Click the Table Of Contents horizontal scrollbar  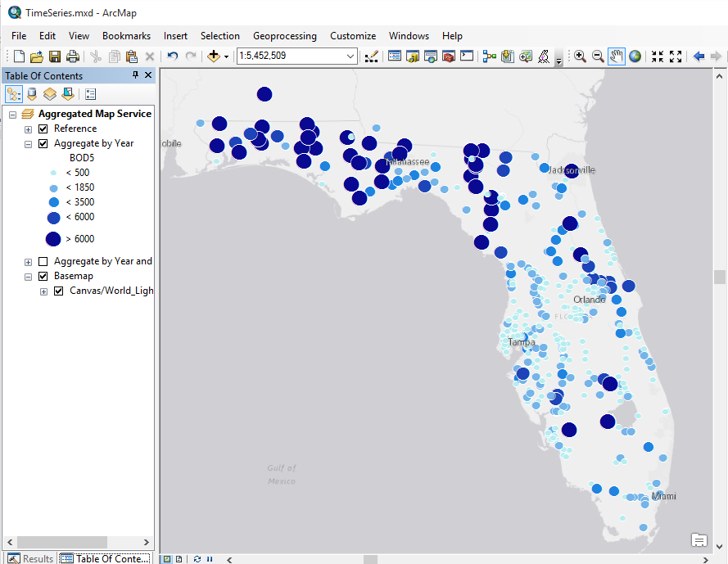(64, 542)
